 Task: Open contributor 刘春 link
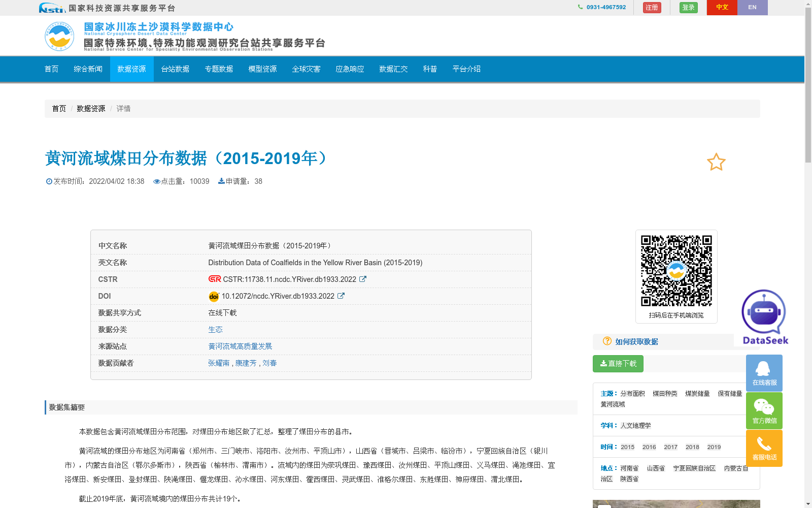pos(269,363)
